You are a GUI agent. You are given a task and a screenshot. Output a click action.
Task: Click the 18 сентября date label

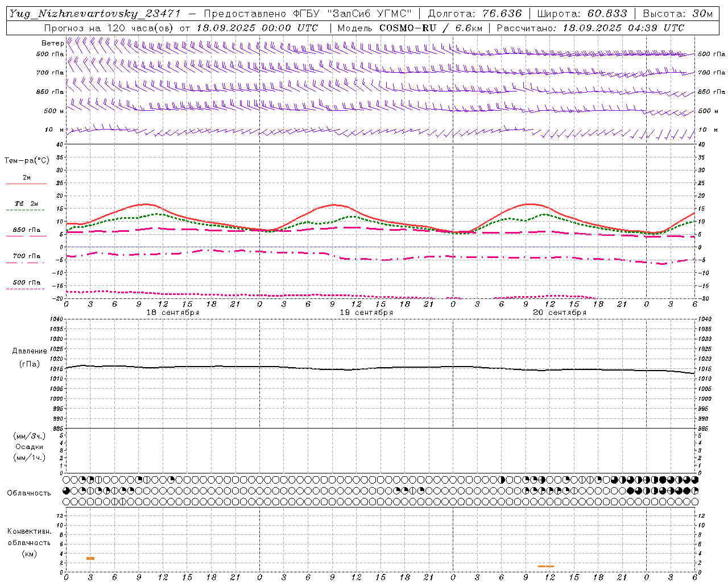[173, 313]
